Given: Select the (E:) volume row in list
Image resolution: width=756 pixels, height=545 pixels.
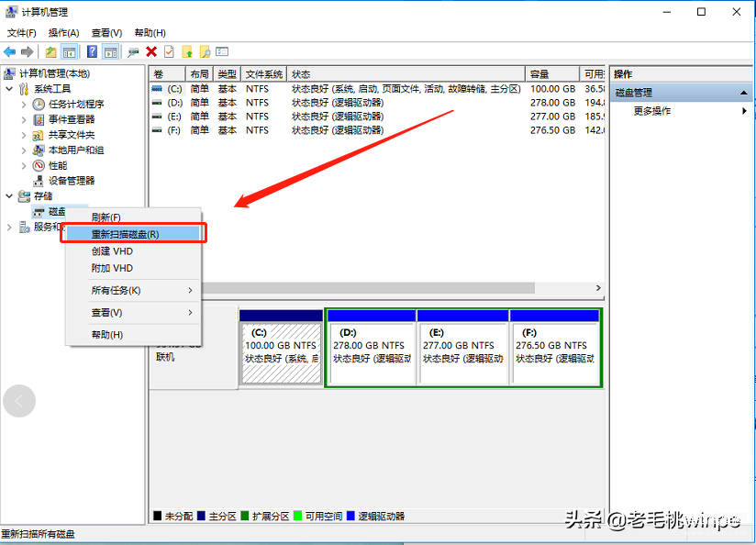Looking at the screenshot, I should click(377, 117).
